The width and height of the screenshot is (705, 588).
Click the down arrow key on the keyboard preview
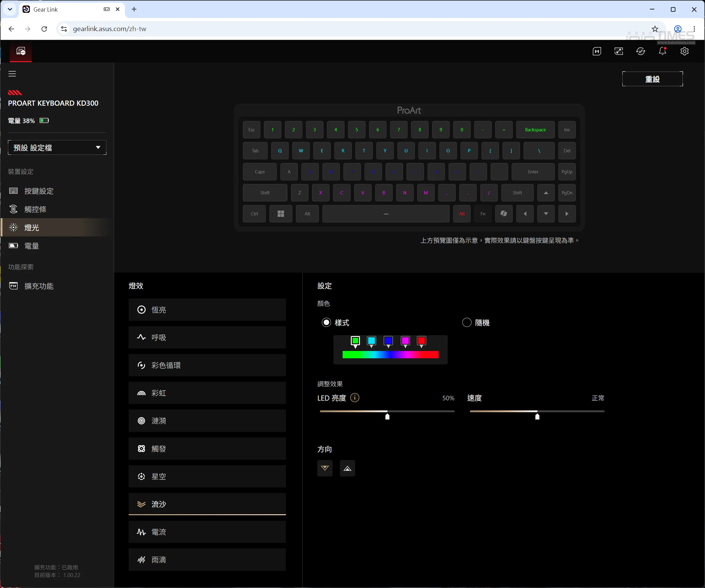pos(546,214)
